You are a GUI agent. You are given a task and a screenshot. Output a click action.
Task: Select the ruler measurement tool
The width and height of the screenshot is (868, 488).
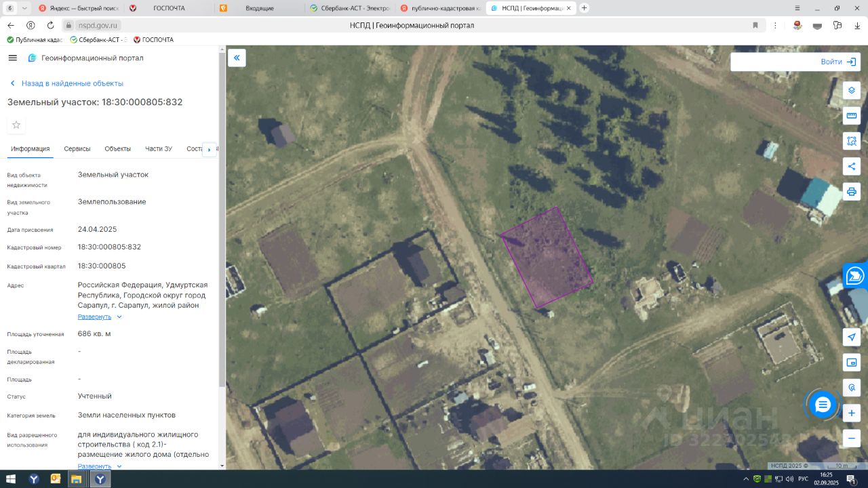[852, 116]
